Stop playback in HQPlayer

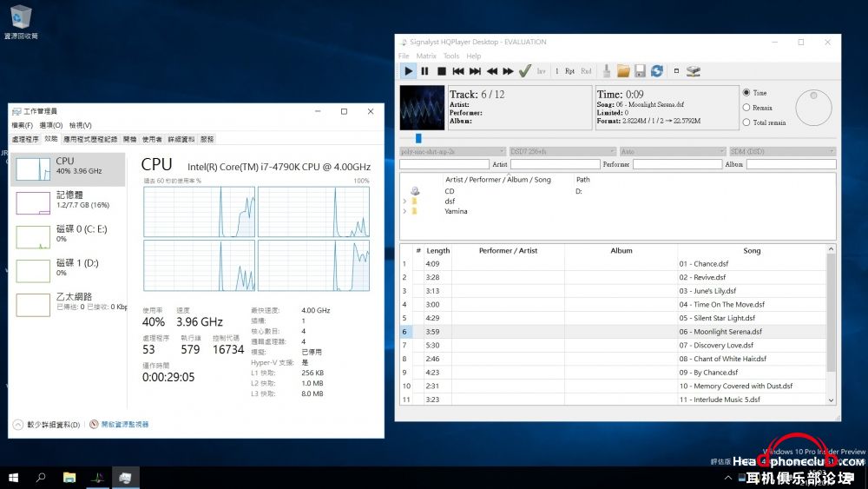pos(441,71)
